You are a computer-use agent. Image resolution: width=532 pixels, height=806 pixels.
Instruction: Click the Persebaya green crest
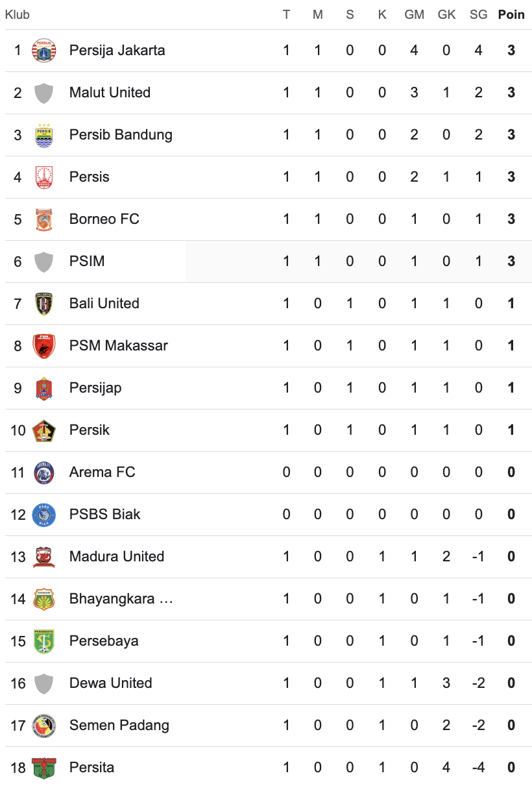pyautogui.click(x=44, y=641)
